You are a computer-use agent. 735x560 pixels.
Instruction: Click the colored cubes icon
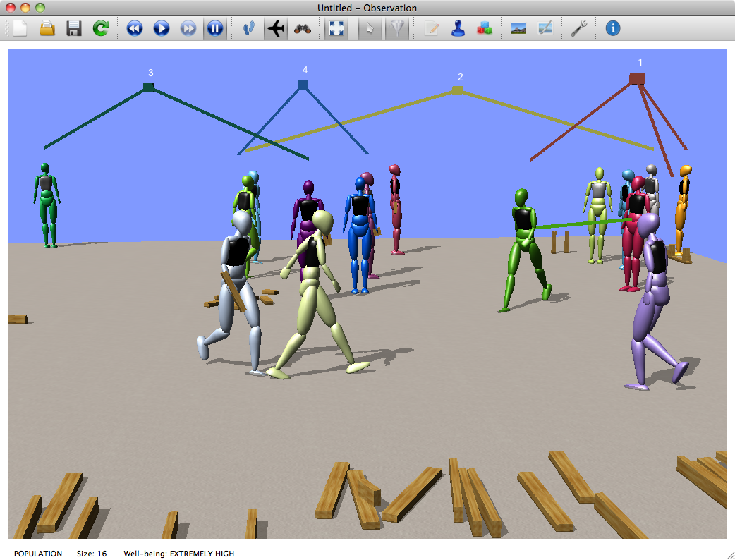[485, 28]
